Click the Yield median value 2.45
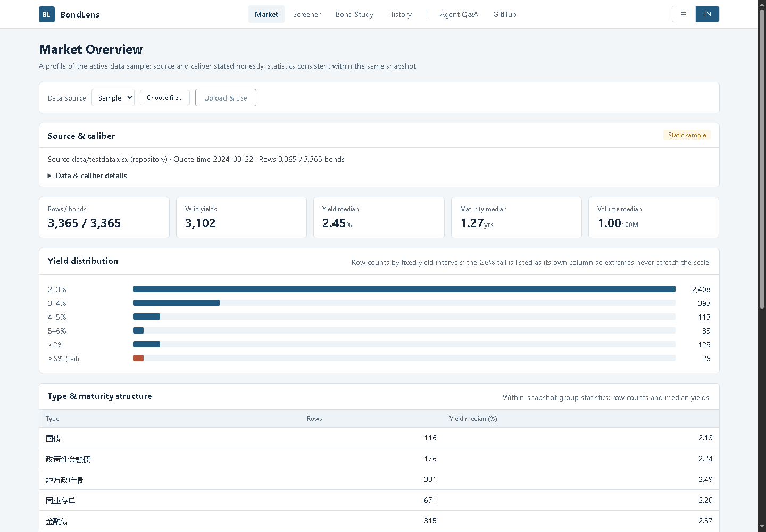The width and height of the screenshot is (766, 532). (x=334, y=223)
